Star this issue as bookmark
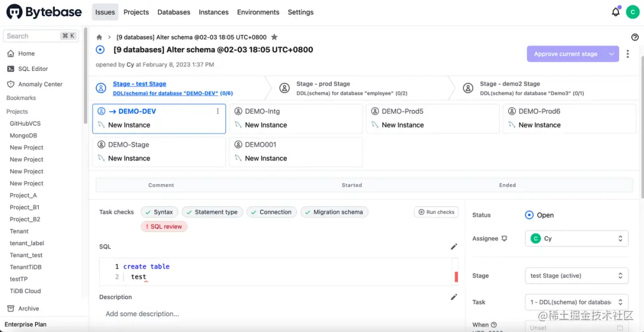644x332 pixels. [274, 38]
